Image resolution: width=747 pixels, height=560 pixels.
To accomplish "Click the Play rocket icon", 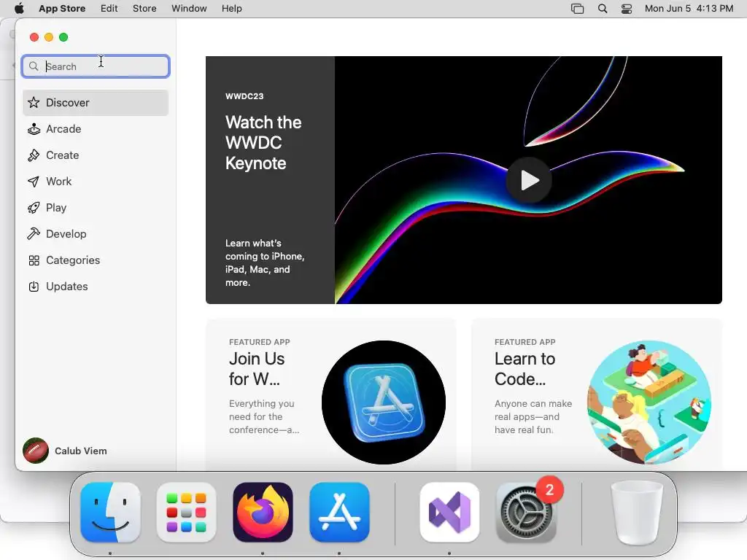I will [34, 208].
